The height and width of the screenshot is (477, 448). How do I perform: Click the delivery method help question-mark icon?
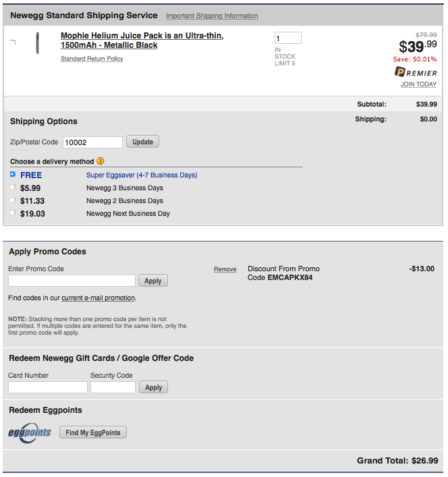point(101,161)
